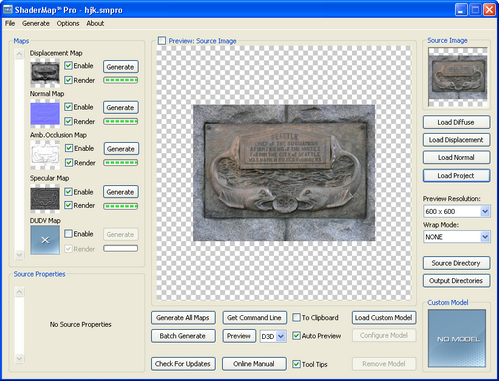Click the Normal Map thumbnail
499x381 pixels.
point(45,114)
